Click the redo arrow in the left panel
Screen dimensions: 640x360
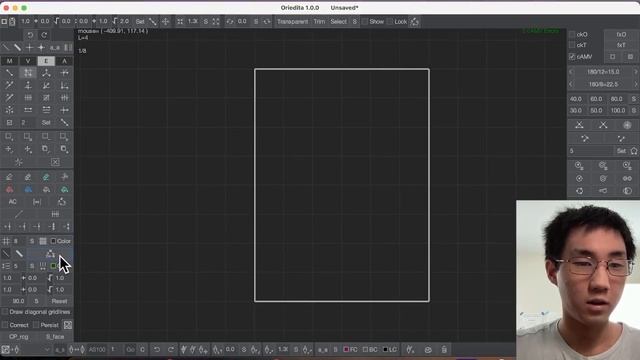(x=44, y=35)
